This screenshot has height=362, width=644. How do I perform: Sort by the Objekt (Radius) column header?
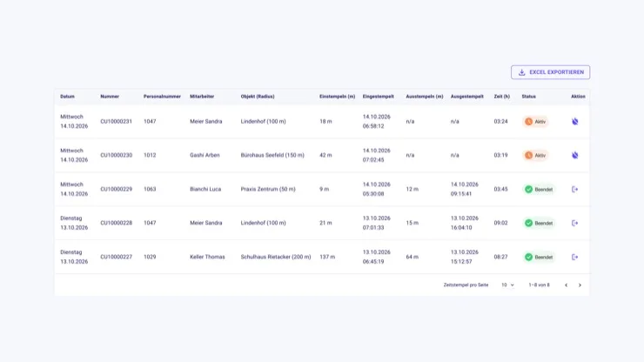click(258, 97)
